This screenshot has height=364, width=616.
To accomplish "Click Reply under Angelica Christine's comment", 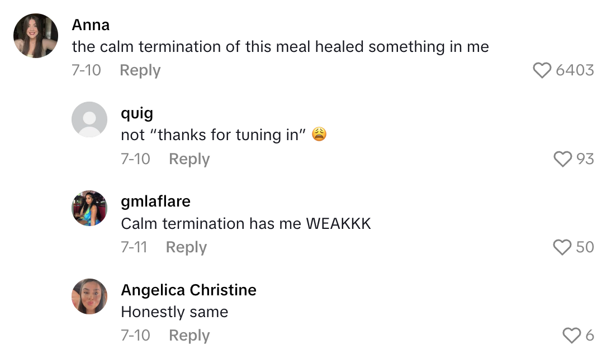I will (188, 335).
